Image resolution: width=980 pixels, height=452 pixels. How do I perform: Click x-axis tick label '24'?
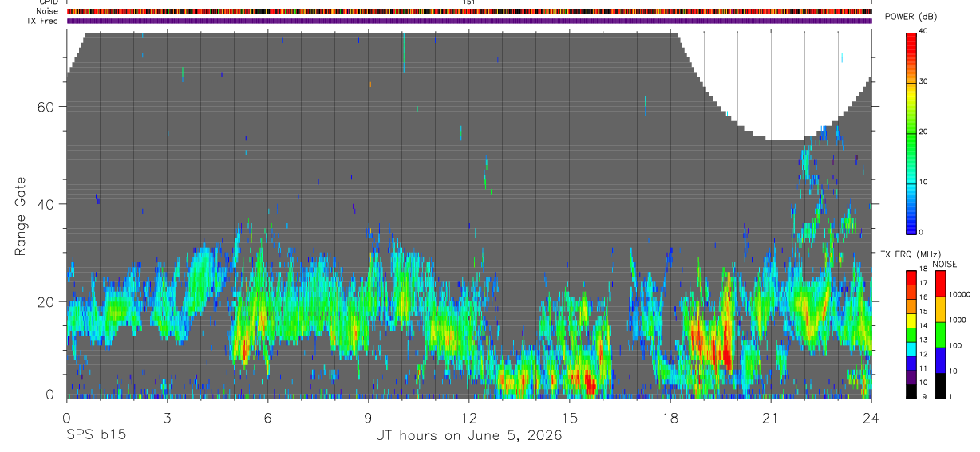871,418
